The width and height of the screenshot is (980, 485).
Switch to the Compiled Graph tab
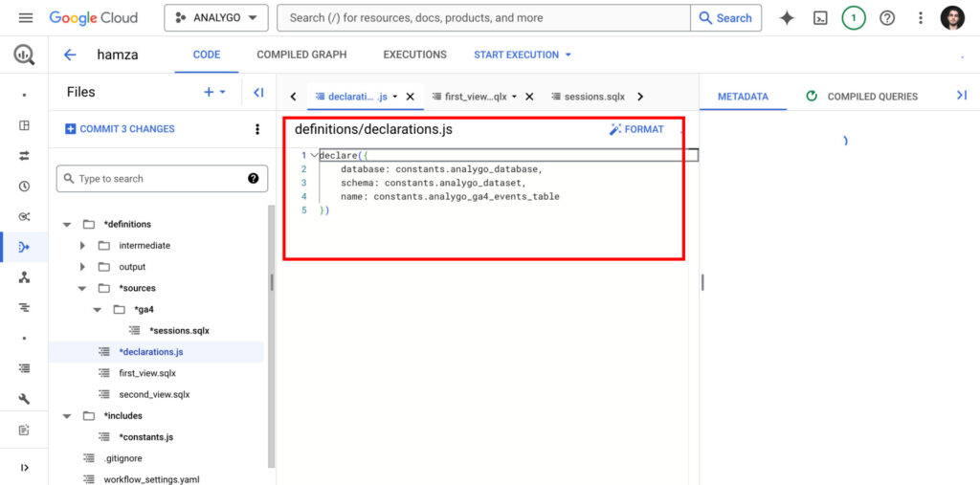[301, 55]
